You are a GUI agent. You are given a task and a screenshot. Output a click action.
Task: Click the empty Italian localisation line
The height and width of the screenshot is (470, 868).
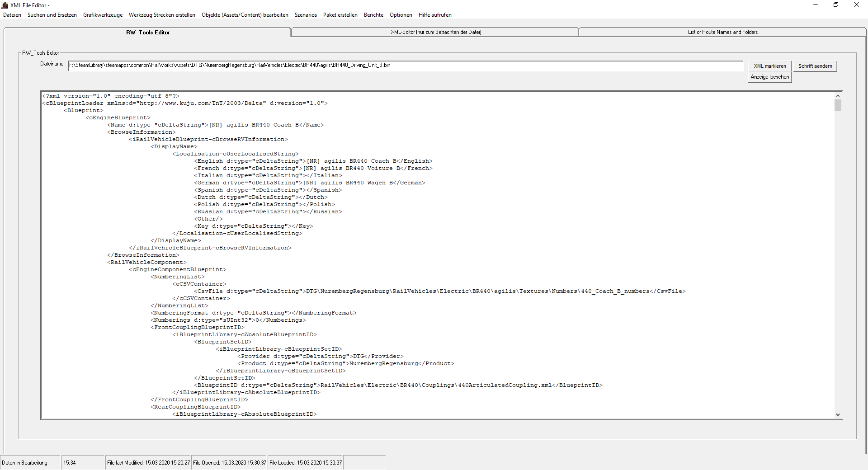[x=268, y=175]
